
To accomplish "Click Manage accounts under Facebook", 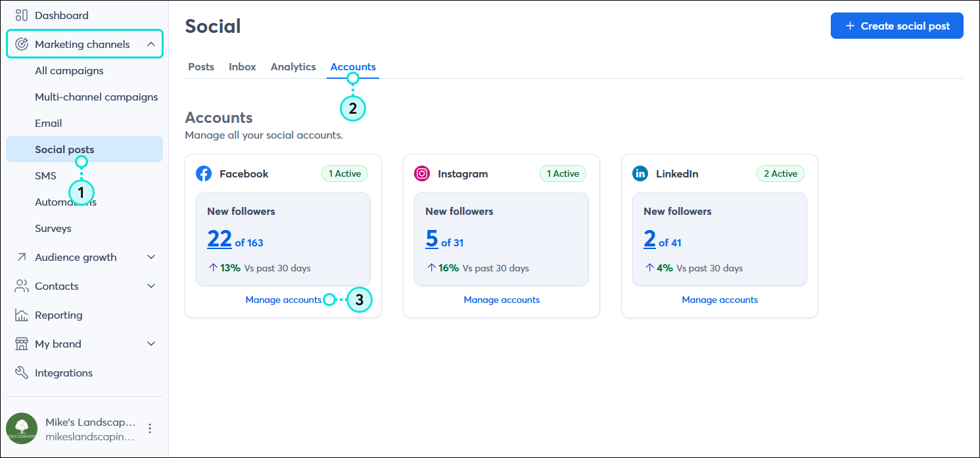I will 283,300.
